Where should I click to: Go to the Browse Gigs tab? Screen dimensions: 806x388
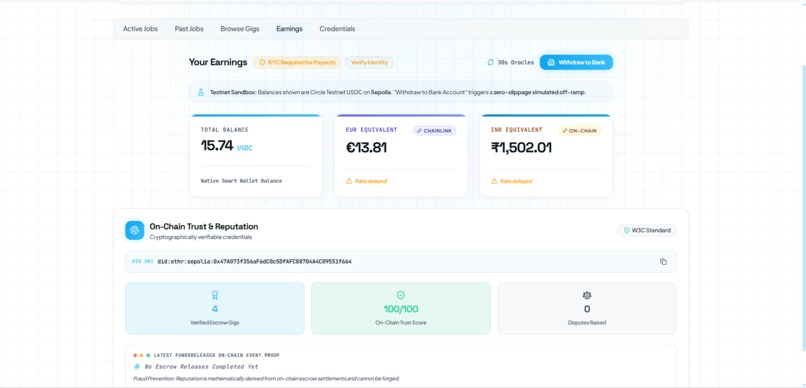point(240,29)
